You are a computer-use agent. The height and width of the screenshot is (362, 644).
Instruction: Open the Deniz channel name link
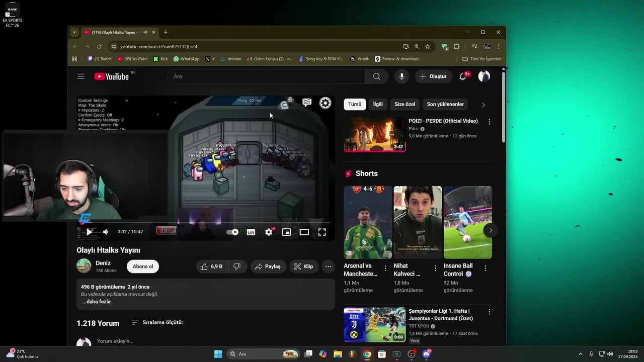pyautogui.click(x=103, y=263)
